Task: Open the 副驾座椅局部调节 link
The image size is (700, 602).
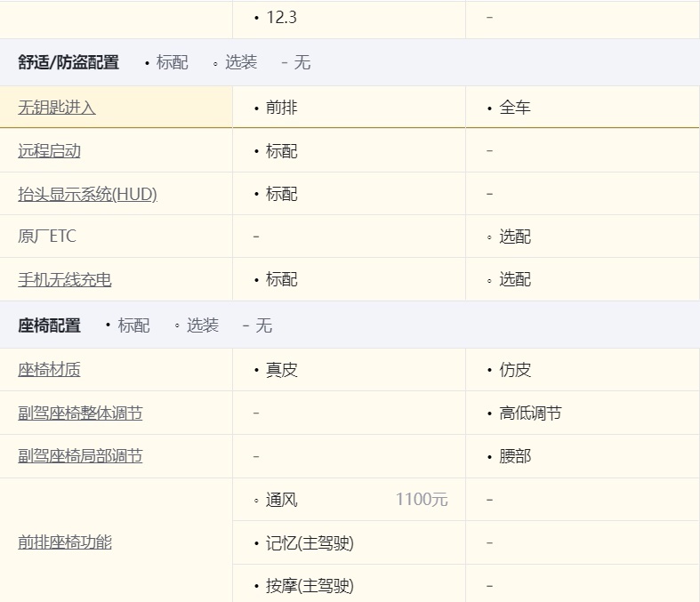Action: pyautogui.click(x=80, y=456)
